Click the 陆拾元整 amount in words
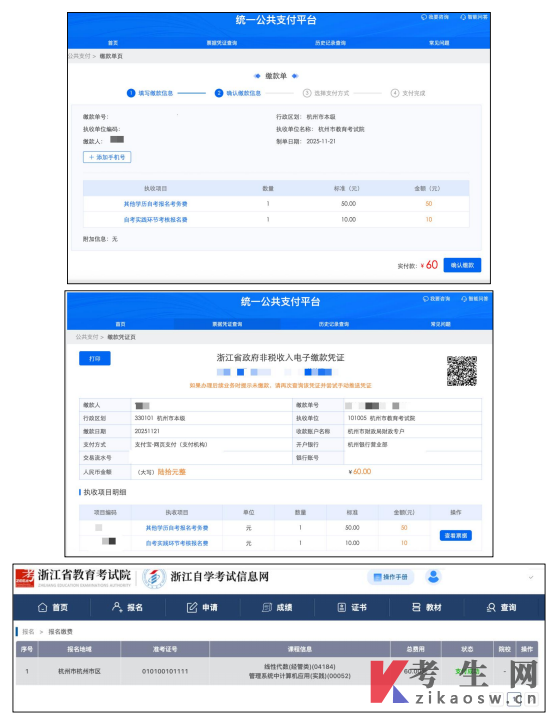The height and width of the screenshot is (717, 552). (x=171, y=472)
